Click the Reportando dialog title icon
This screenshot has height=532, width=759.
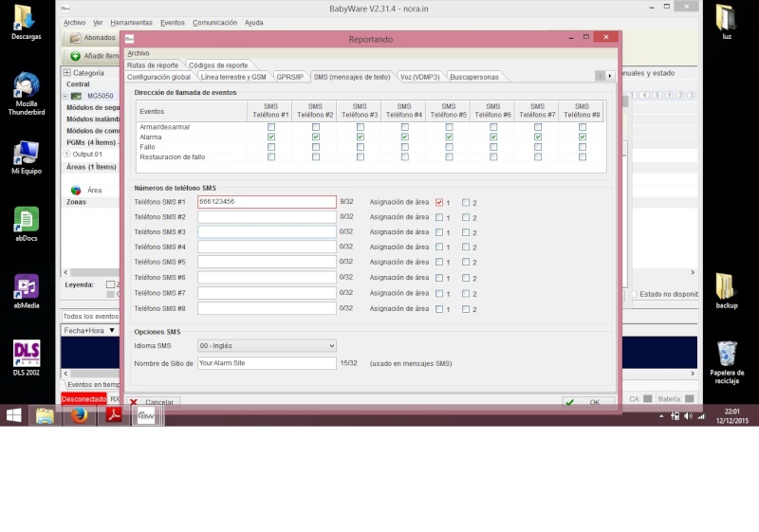click(129, 39)
